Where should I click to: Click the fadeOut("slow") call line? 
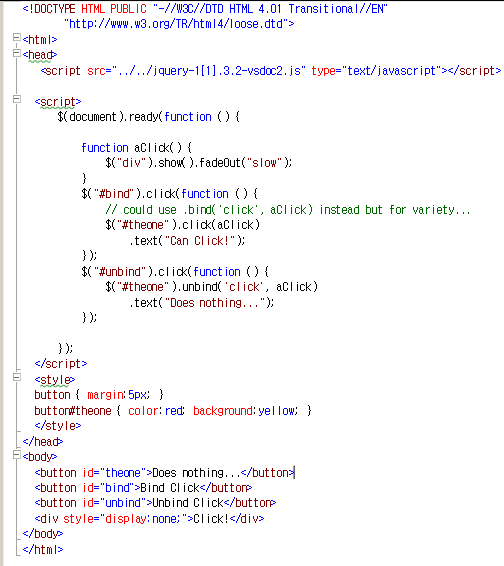[x=199, y=163]
